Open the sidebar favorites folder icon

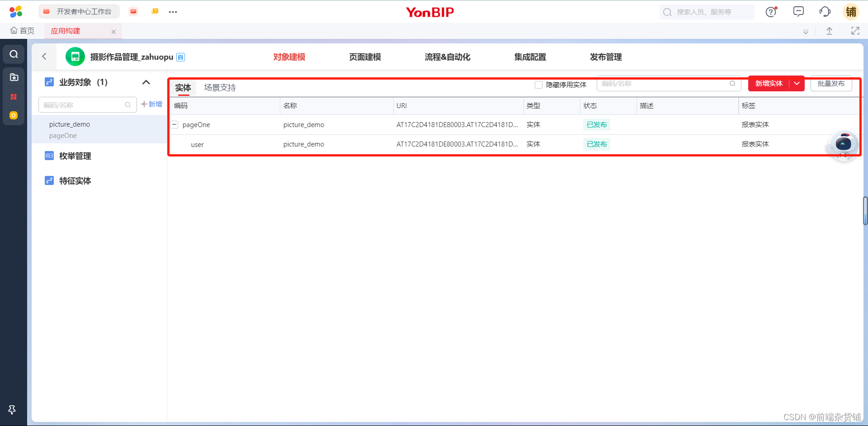(x=14, y=77)
